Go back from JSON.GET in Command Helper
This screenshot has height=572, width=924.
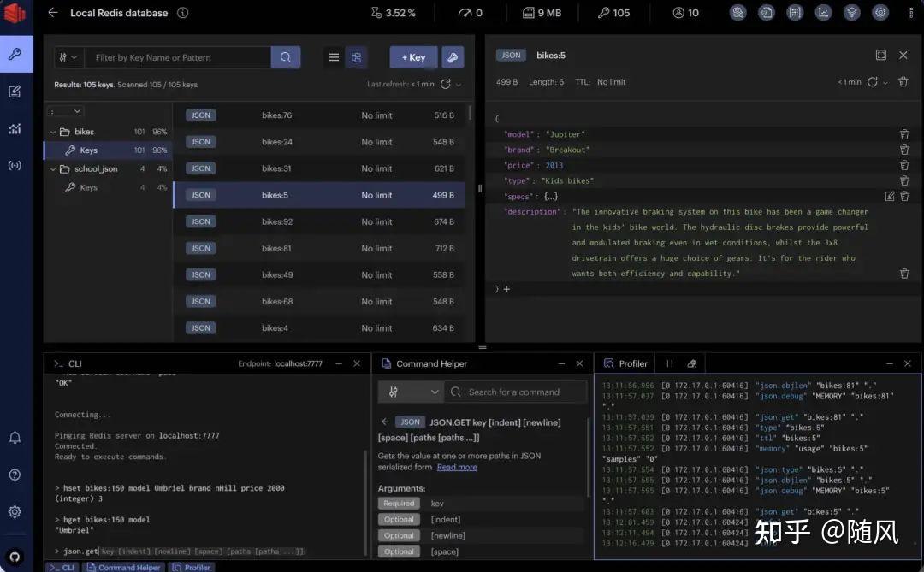pos(385,422)
